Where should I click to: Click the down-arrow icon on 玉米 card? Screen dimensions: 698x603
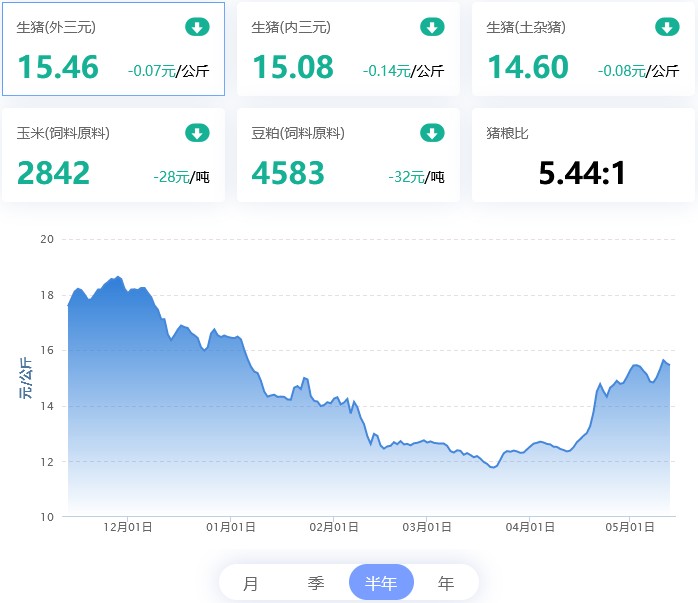tap(197, 133)
